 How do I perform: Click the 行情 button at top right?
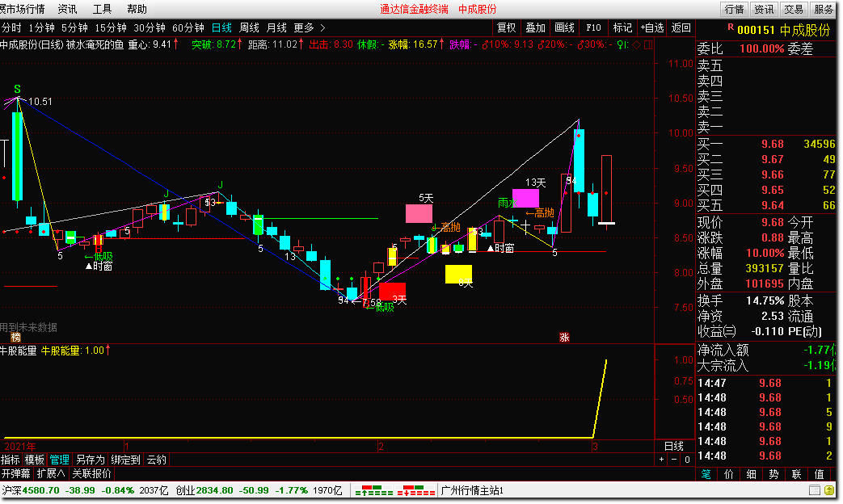point(734,9)
